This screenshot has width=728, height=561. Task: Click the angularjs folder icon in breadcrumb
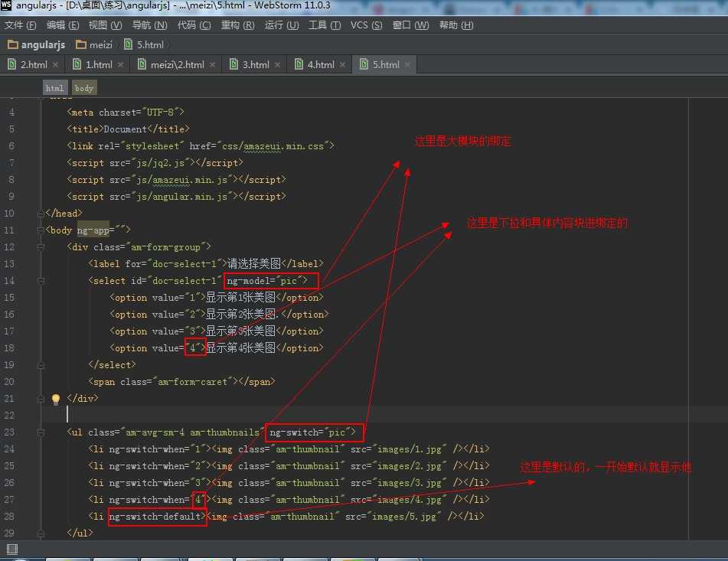click(x=13, y=44)
